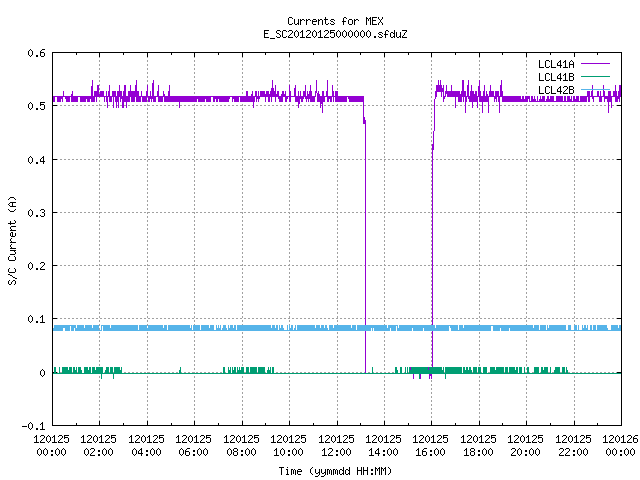The width and height of the screenshot is (640, 480).
Task: Click the x-axis tick label 18:00
Action: tap(478, 452)
